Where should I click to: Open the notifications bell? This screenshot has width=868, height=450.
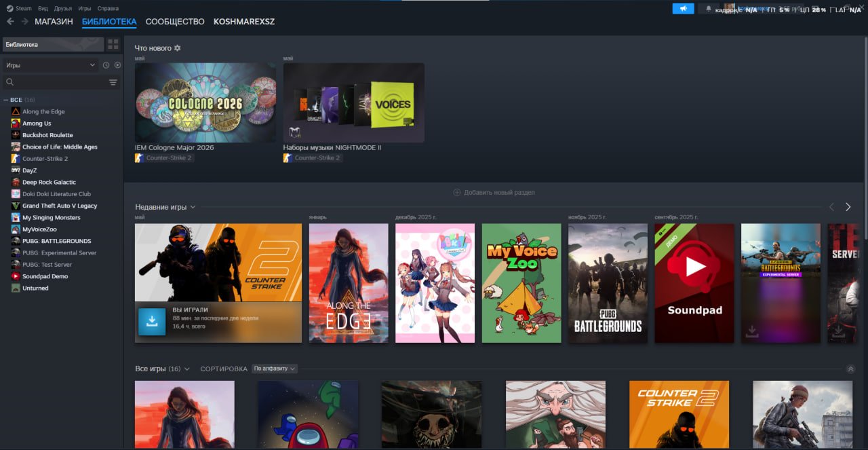click(x=709, y=9)
